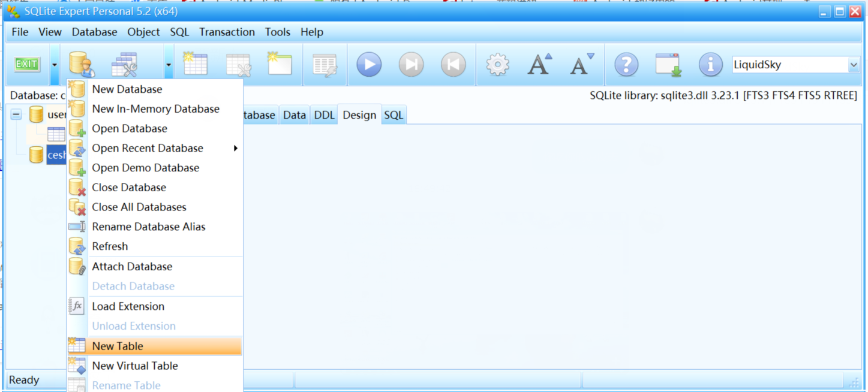This screenshot has height=392, width=868.
Task: Click the database maintenance tools toolbar icon
Action: 125,64
